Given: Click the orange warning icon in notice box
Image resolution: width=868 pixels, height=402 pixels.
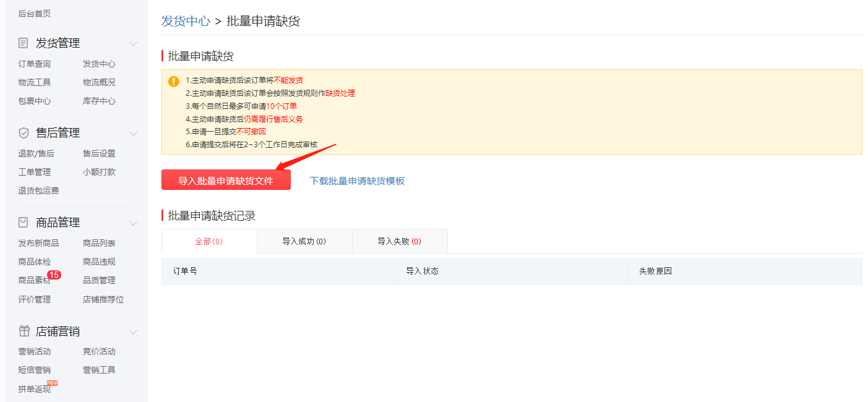Looking at the screenshot, I should tap(173, 81).
